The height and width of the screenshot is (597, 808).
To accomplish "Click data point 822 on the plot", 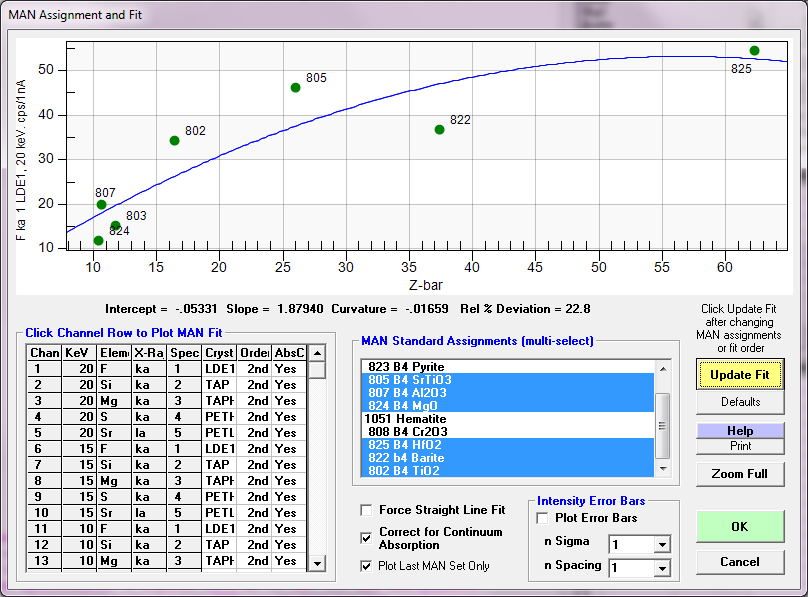I will click(439, 130).
